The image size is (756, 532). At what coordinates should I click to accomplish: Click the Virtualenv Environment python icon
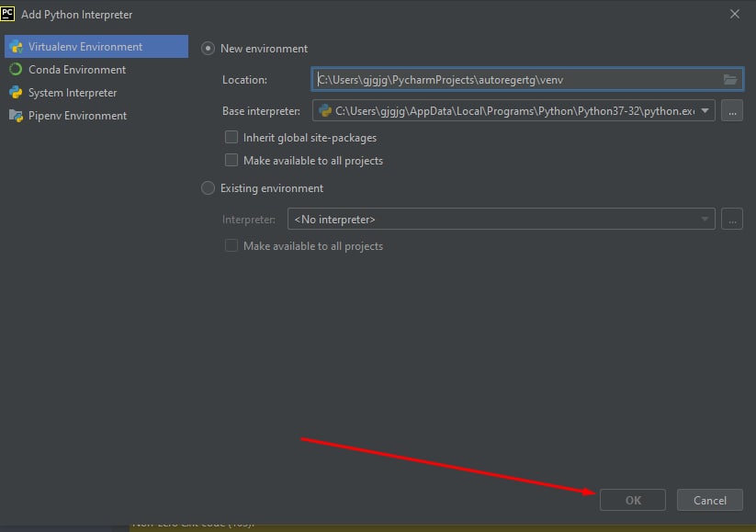click(16, 46)
